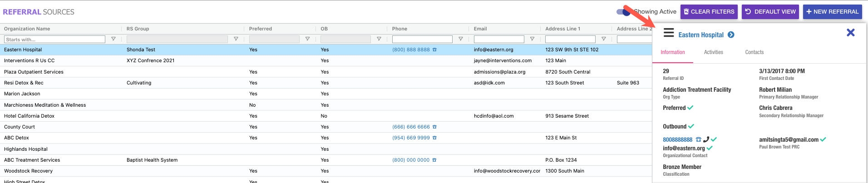
Task: Open the Organization Name filter funnel
Action: point(113,40)
